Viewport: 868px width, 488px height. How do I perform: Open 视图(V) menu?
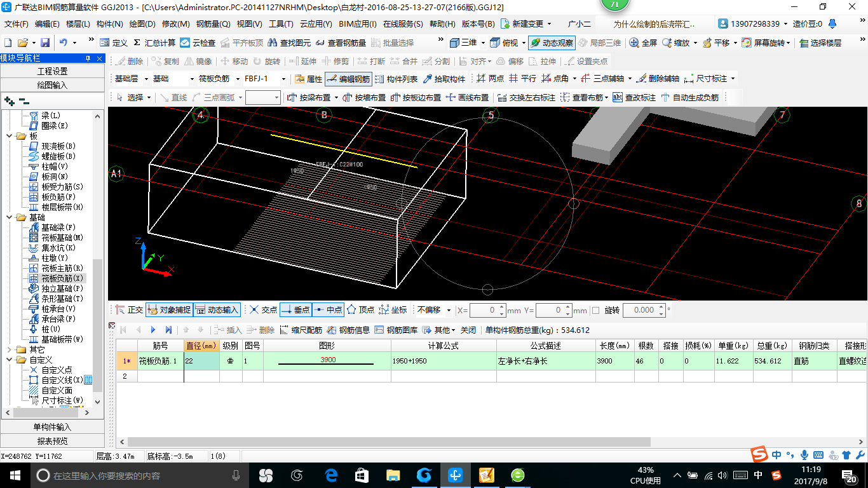click(x=249, y=24)
